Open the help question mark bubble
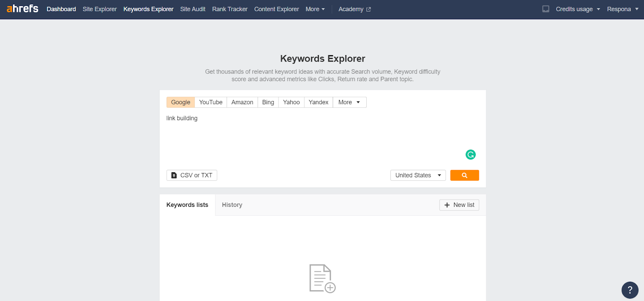 pos(630,290)
